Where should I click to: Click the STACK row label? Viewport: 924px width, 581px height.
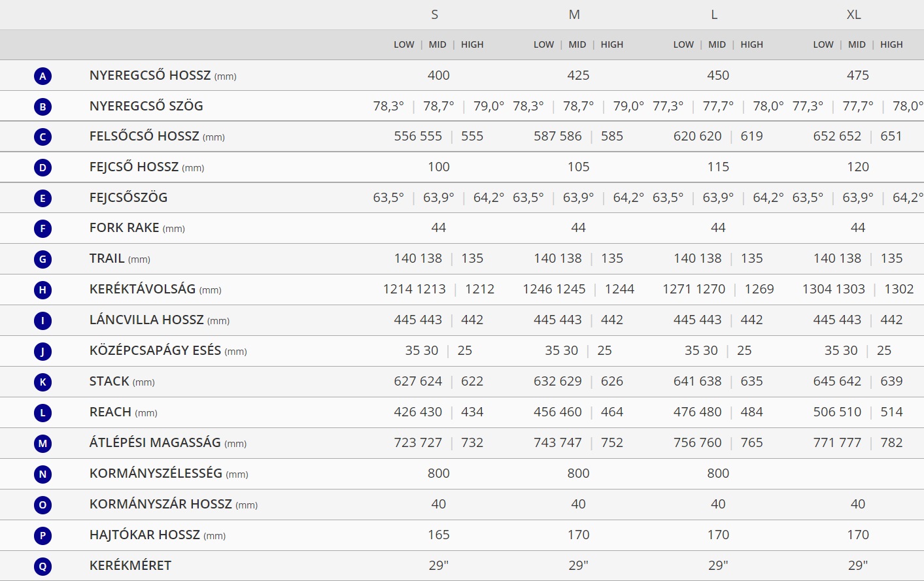pyautogui.click(x=122, y=381)
